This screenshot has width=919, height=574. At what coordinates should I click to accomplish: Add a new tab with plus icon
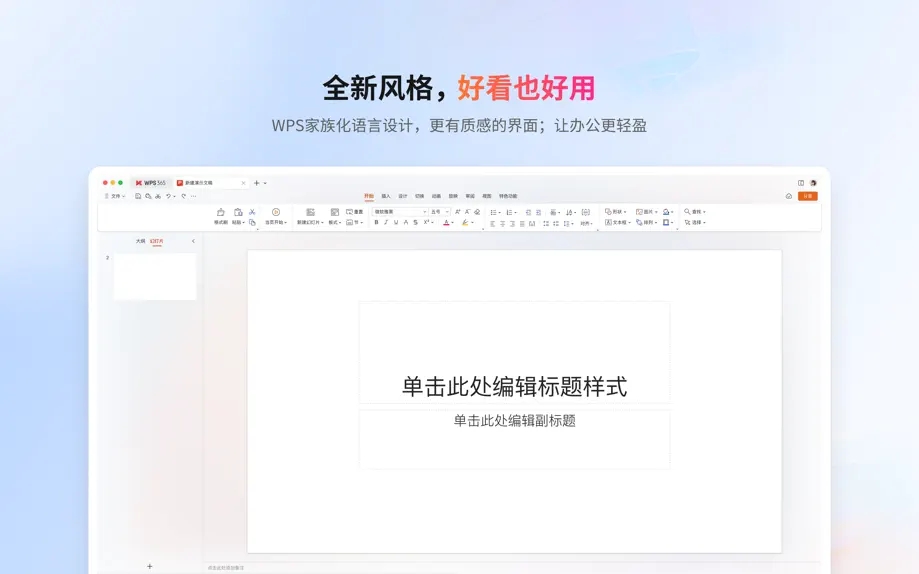pos(256,183)
